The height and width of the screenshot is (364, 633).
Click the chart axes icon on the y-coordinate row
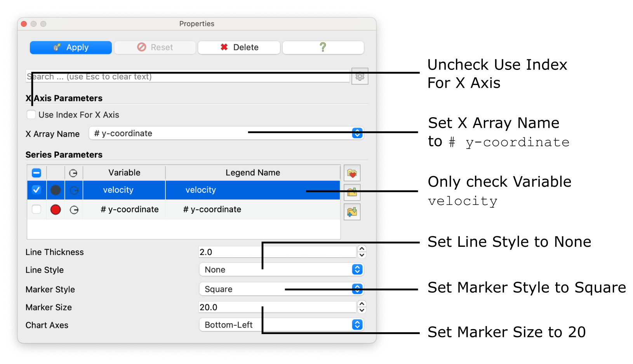pyautogui.click(x=74, y=209)
